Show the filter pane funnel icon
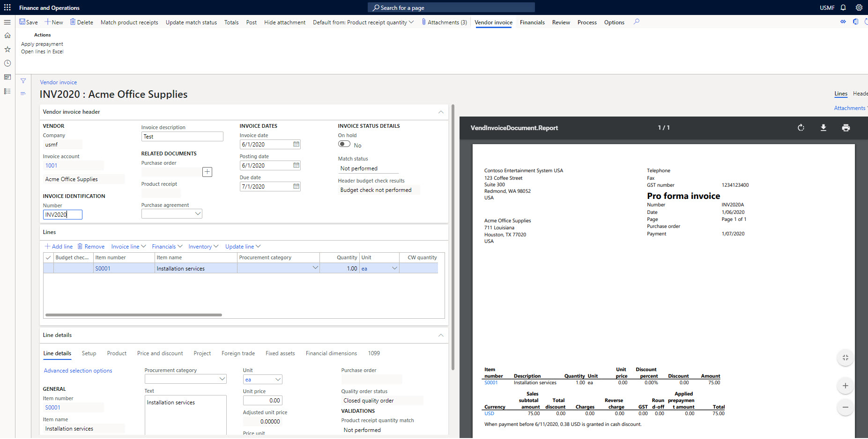This screenshot has width=868, height=439. click(23, 81)
